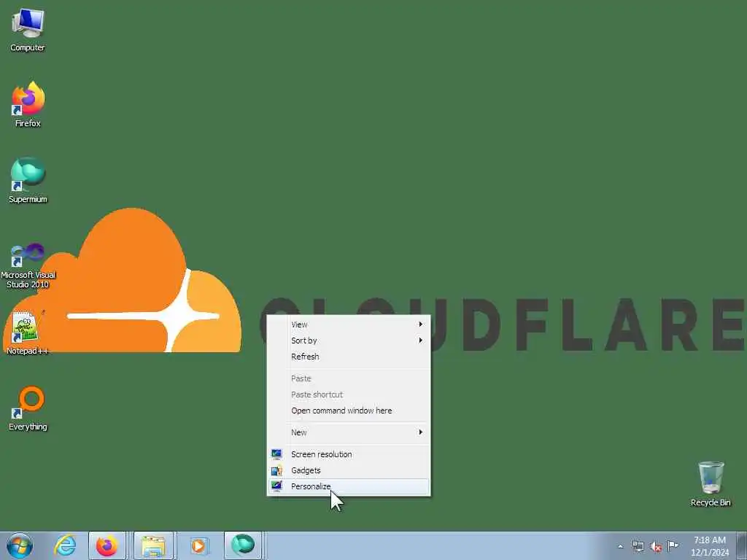Select Microsoft Visual Studio 2010 shortcut
Screen dimensions: 747x560
[28, 265]
